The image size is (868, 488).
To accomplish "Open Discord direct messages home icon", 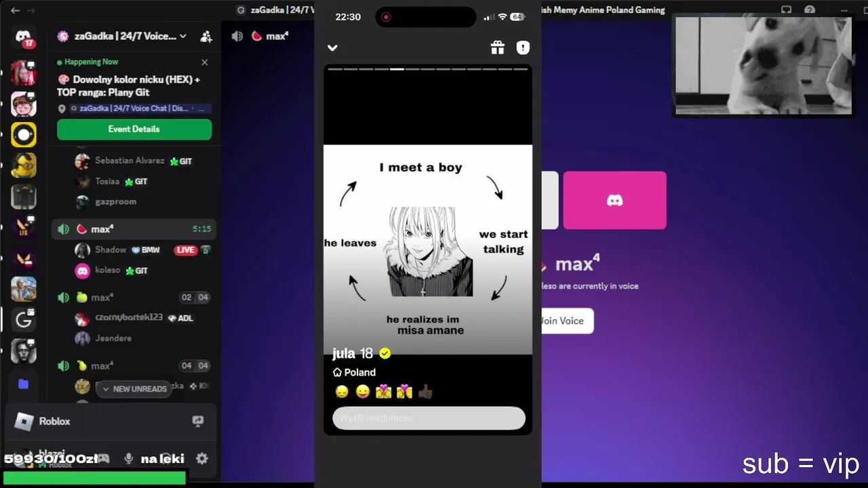I will (24, 37).
